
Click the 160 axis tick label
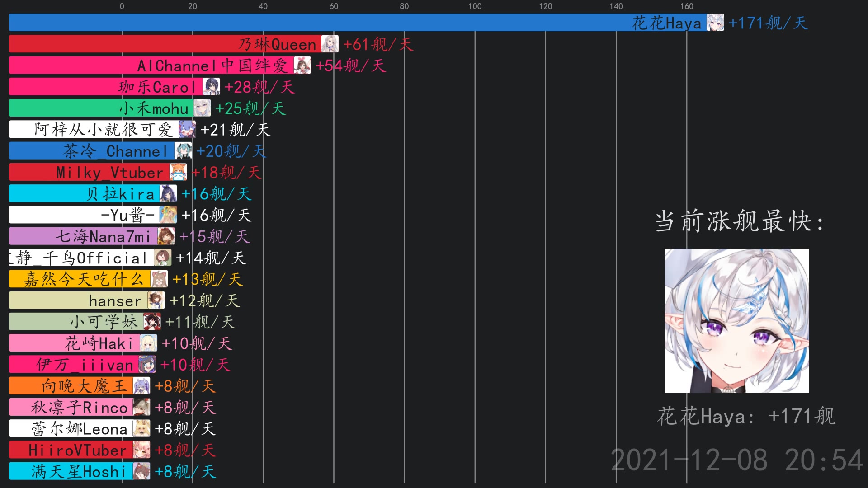[687, 6]
